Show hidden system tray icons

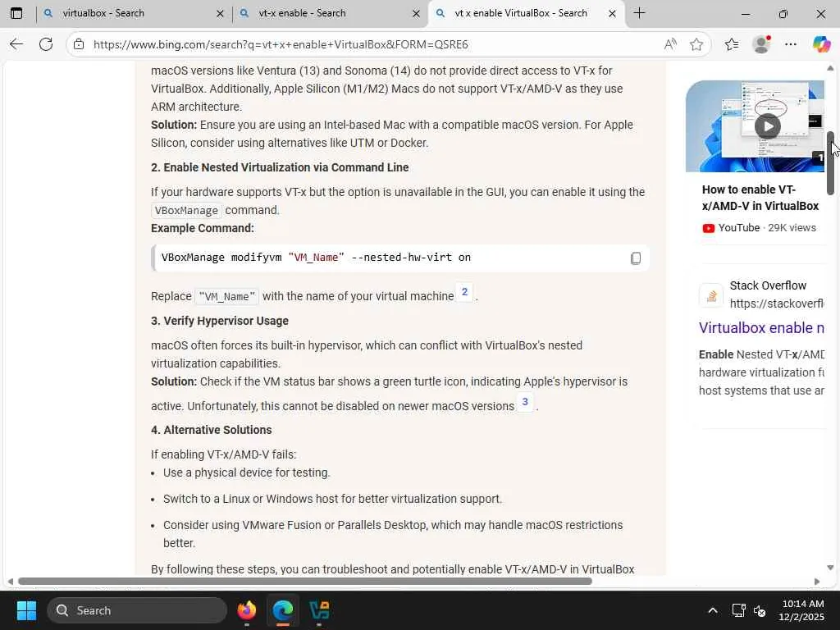click(x=713, y=610)
